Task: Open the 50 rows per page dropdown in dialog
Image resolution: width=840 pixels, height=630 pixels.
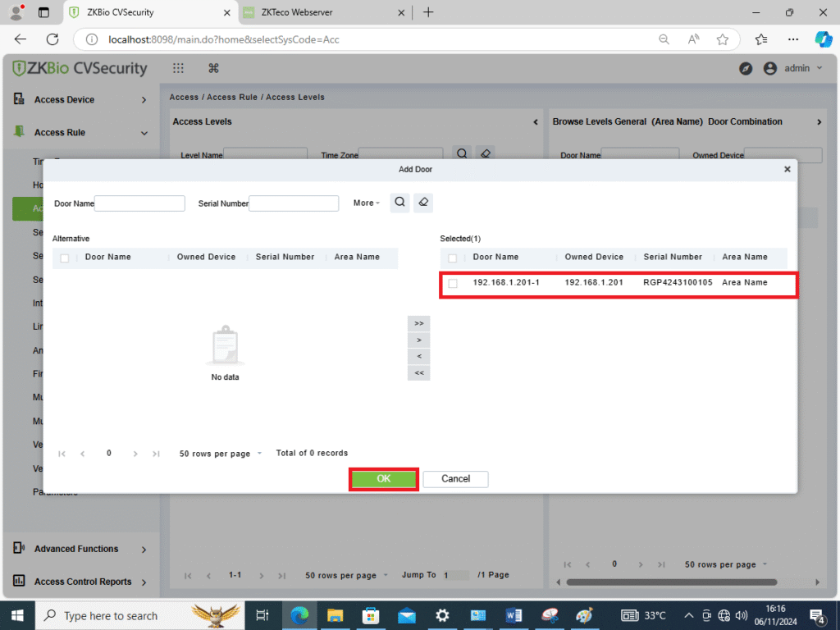Action: (220, 454)
